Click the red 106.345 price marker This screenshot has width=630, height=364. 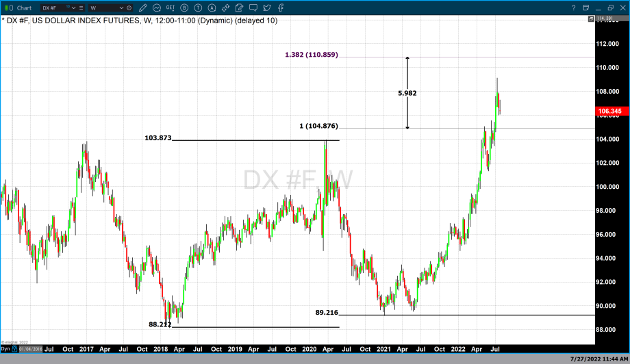click(x=609, y=111)
